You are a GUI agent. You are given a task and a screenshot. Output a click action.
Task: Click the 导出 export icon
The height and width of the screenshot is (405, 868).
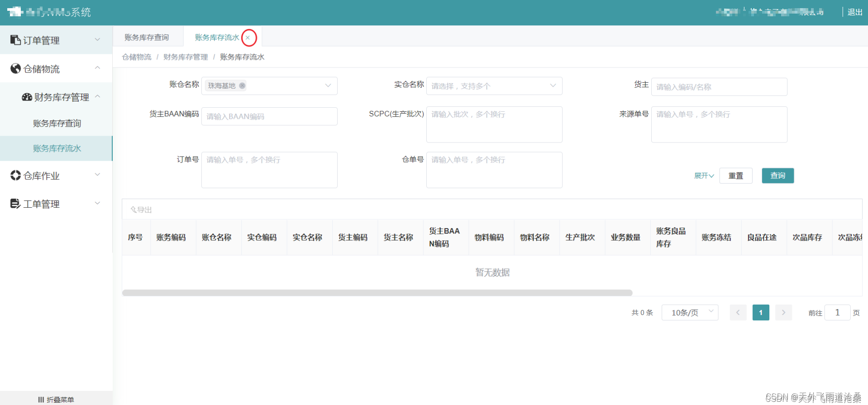pos(134,210)
